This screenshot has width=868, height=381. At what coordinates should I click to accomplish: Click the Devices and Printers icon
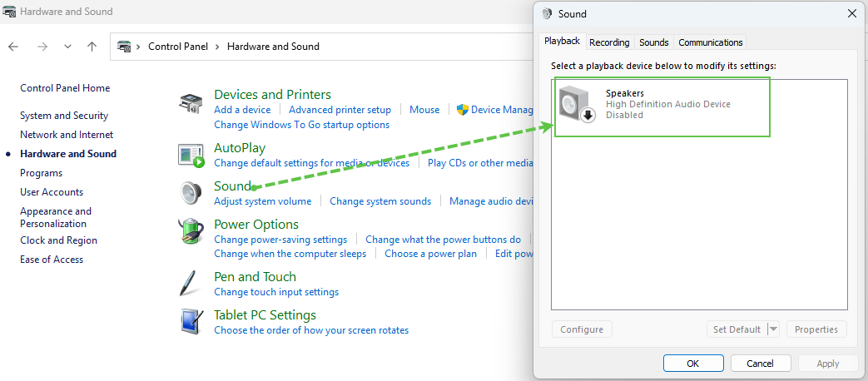pyautogui.click(x=191, y=104)
